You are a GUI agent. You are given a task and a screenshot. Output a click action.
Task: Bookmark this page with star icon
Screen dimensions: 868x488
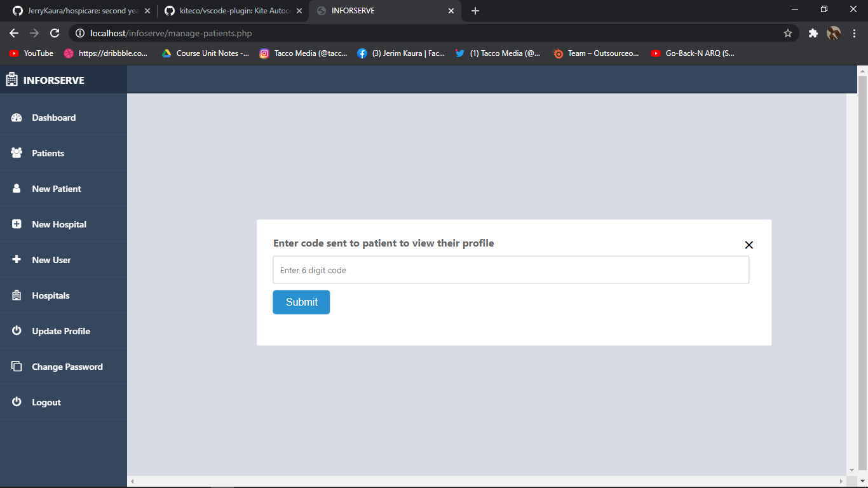pos(788,33)
